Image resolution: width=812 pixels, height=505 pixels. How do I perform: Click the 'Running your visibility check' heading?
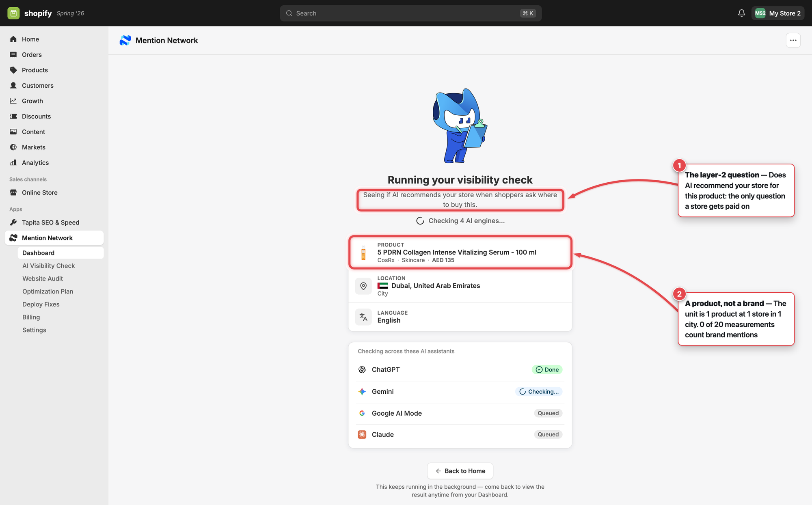click(x=460, y=180)
